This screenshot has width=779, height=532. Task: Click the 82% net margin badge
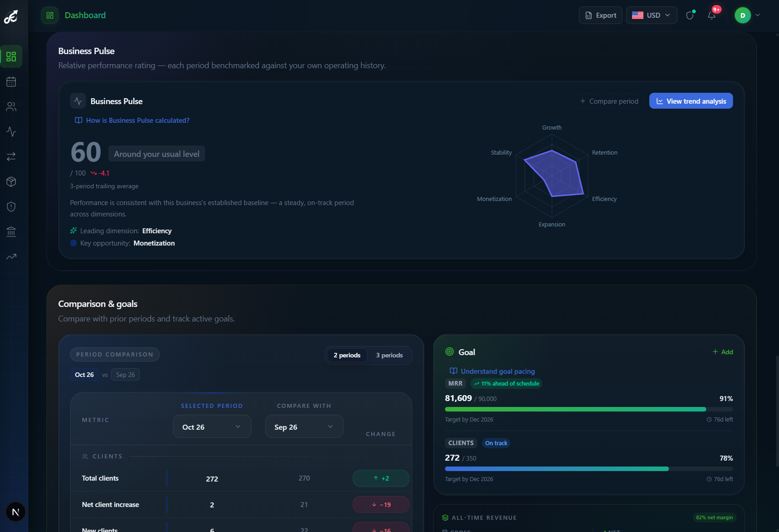(x=714, y=517)
